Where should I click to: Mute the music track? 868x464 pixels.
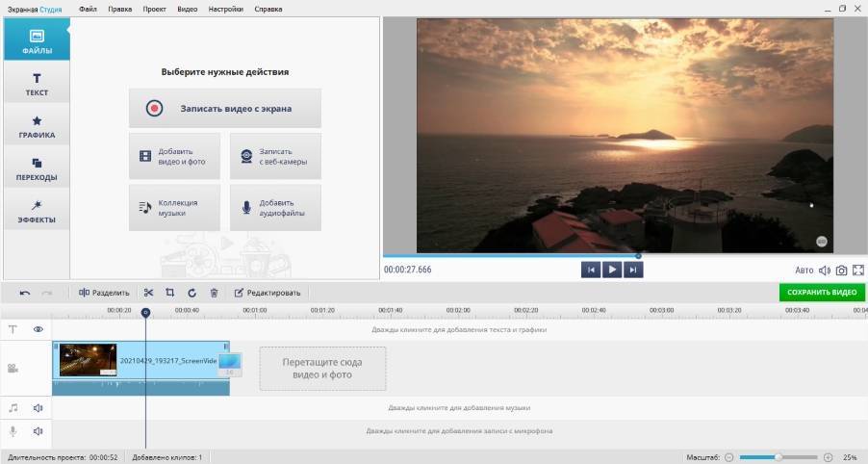(x=38, y=408)
